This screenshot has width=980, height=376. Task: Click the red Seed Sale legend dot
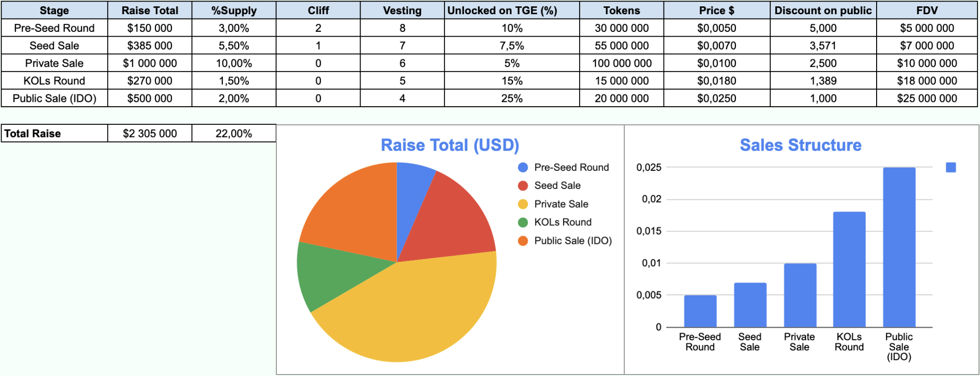523,186
